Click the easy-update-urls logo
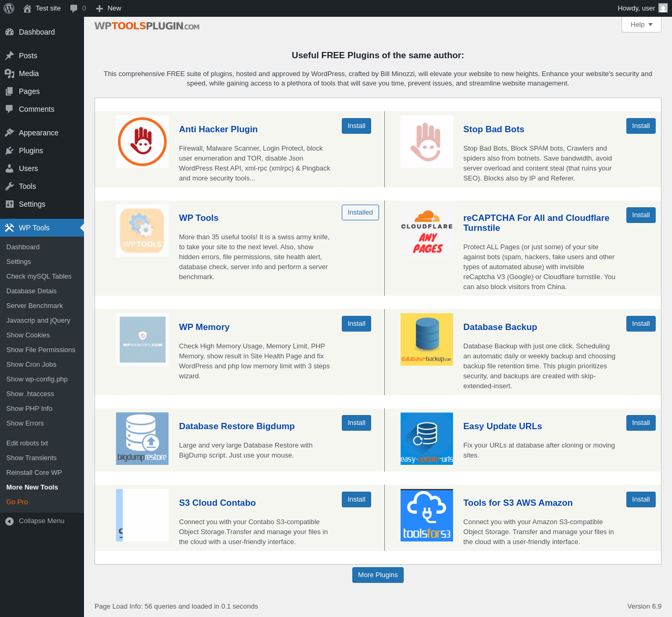 point(427,439)
